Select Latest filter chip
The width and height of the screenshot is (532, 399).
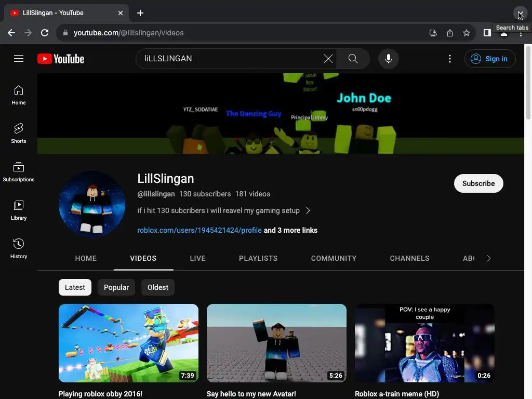click(75, 287)
